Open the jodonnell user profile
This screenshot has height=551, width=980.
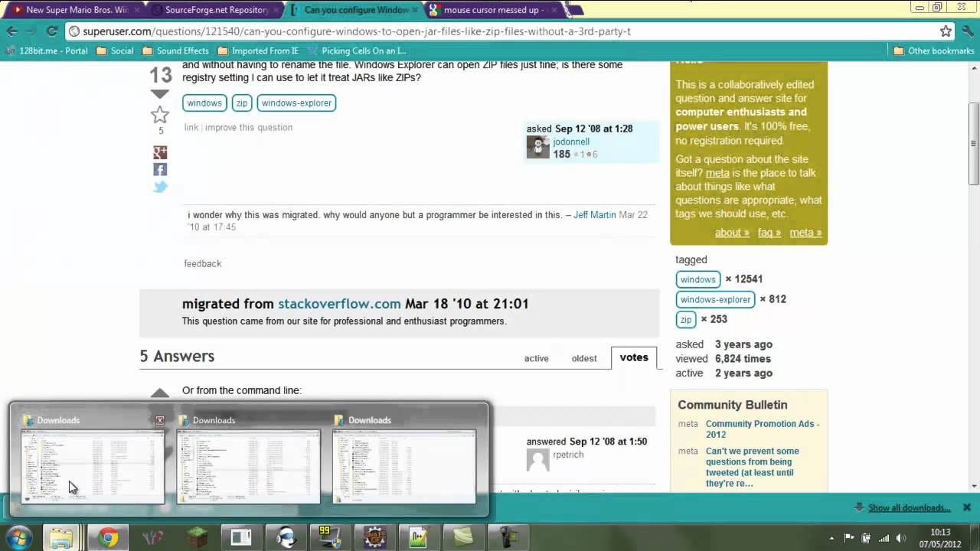click(571, 142)
